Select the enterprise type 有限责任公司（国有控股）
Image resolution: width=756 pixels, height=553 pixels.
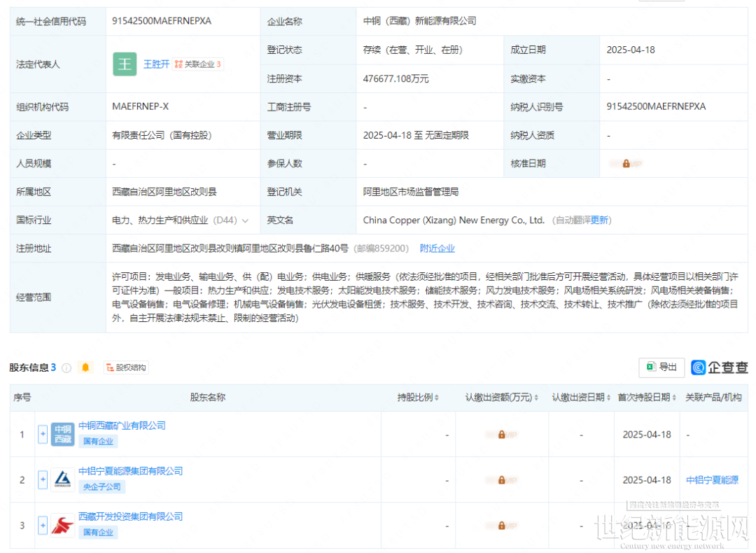tap(162, 136)
